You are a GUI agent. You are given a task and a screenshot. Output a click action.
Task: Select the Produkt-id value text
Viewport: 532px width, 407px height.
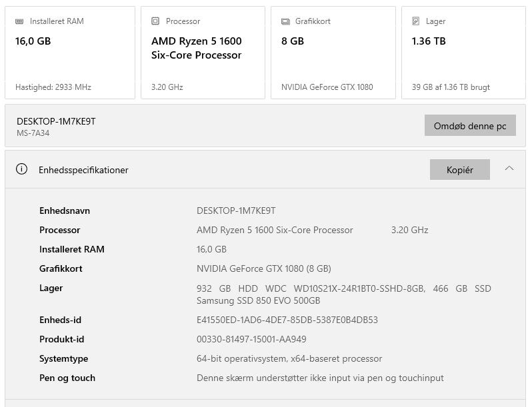coord(251,339)
